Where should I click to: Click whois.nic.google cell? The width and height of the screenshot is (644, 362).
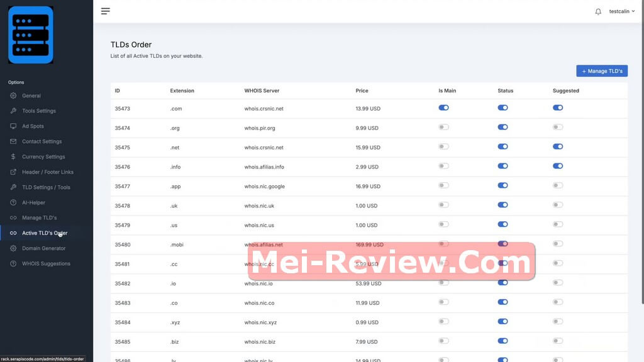pos(265,186)
